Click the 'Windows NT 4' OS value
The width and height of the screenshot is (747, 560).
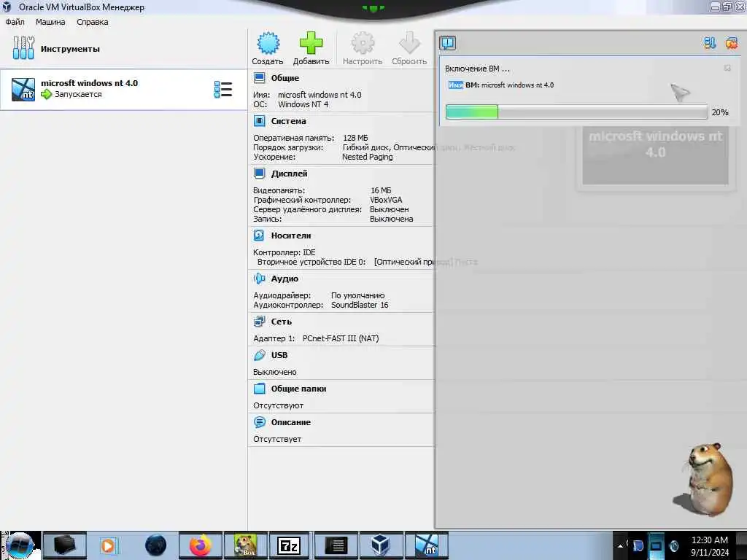coord(303,104)
